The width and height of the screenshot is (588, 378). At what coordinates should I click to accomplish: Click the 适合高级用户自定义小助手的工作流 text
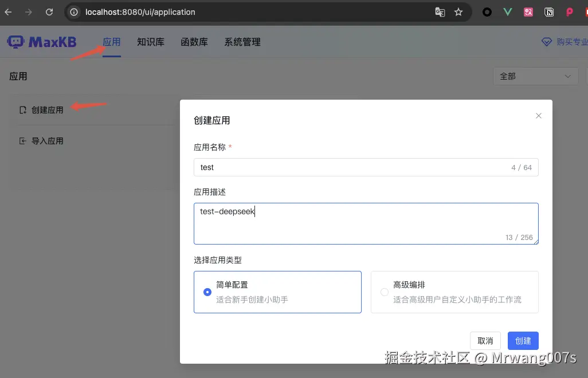(x=457, y=300)
